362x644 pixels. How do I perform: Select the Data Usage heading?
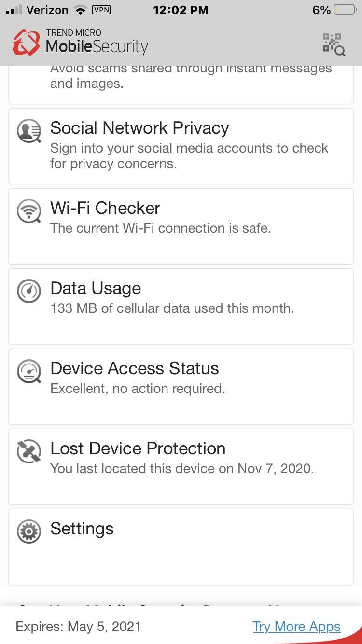point(96,288)
